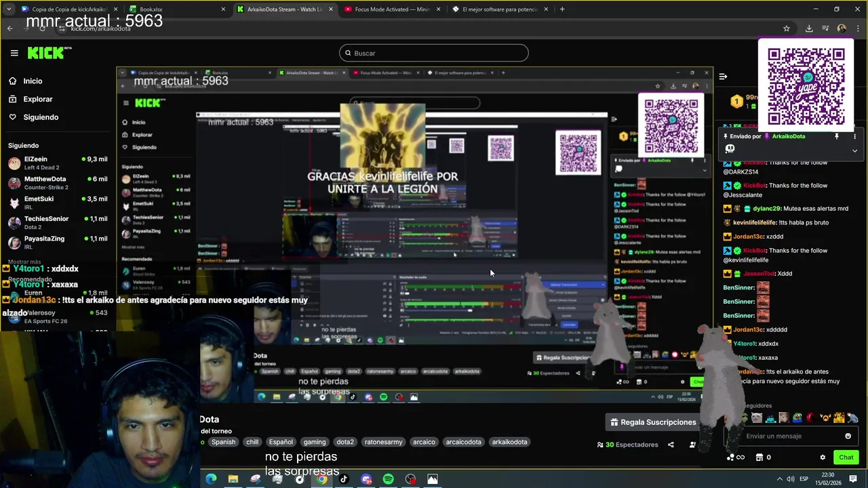Select the arcaico tag

pos(424,442)
